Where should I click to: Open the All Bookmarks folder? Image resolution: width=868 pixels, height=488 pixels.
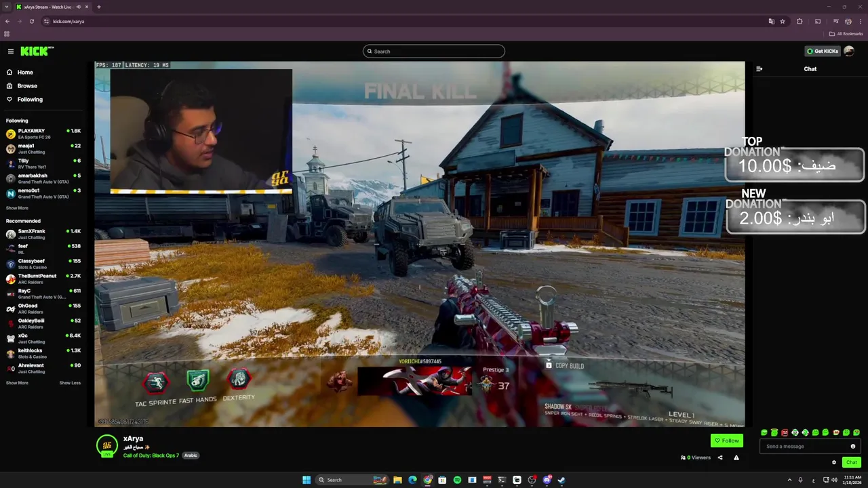pyautogui.click(x=846, y=33)
